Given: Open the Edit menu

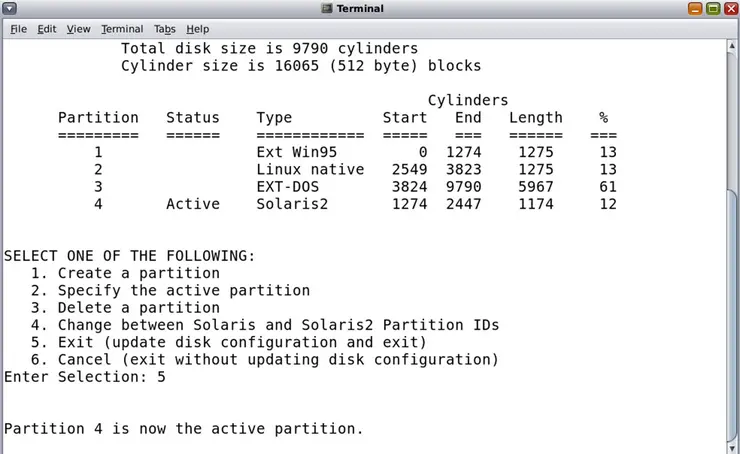Looking at the screenshot, I should point(47,29).
